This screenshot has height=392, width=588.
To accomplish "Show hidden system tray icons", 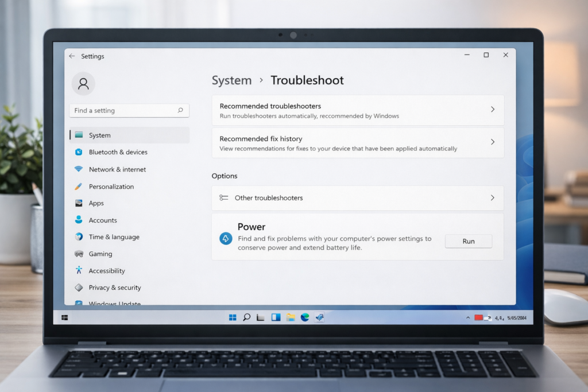I will 469,316.
